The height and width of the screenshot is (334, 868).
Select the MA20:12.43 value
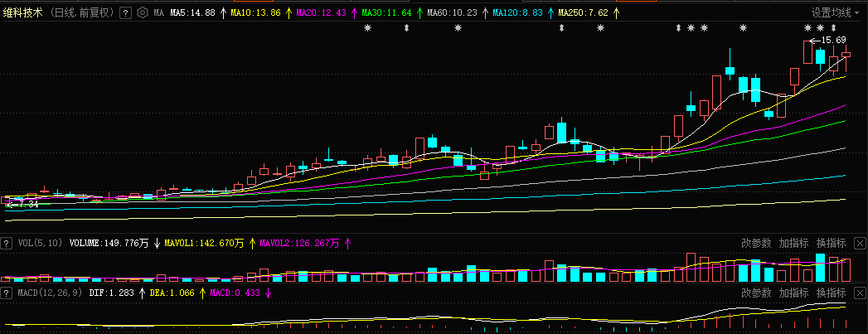point(321,12)
